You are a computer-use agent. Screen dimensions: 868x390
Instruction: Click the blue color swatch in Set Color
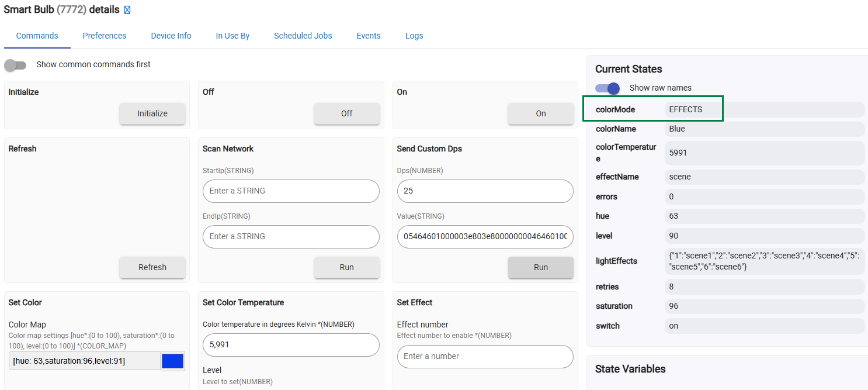(x=173, y=361)
